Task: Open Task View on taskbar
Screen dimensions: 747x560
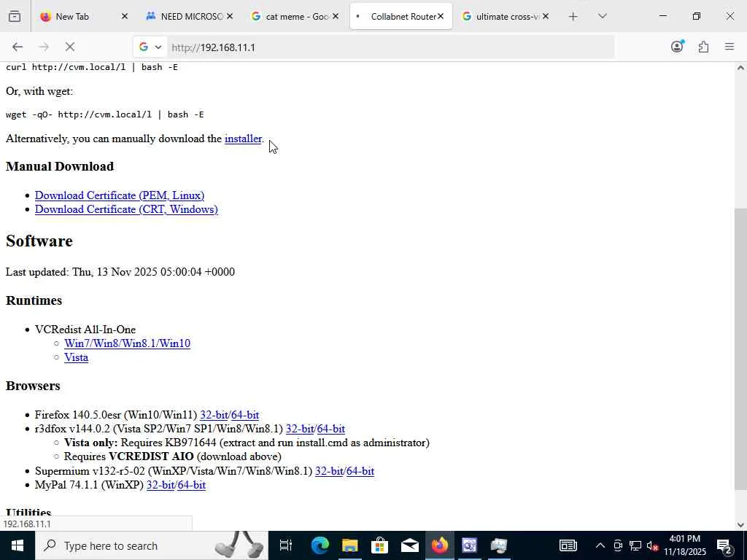Action: coord(285,545)
